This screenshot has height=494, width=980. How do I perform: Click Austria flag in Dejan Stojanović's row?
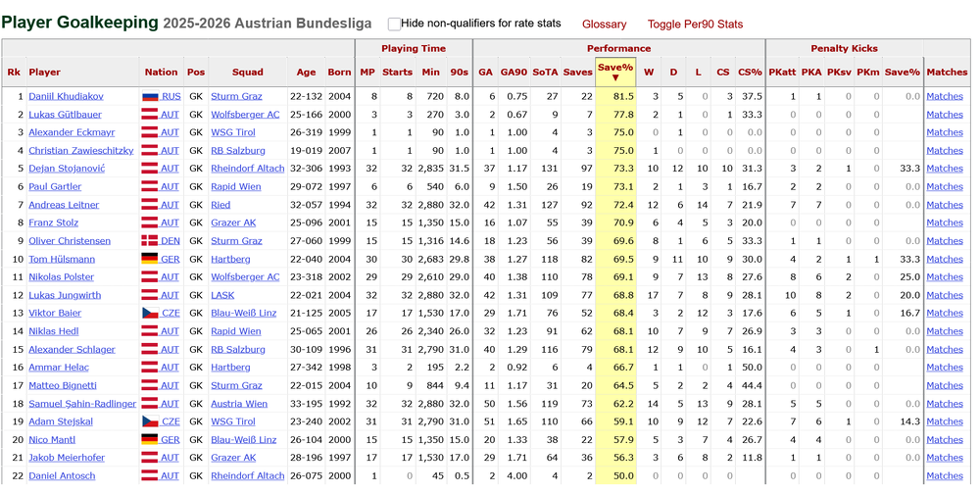pyautogui.click(x=149, y=169)
